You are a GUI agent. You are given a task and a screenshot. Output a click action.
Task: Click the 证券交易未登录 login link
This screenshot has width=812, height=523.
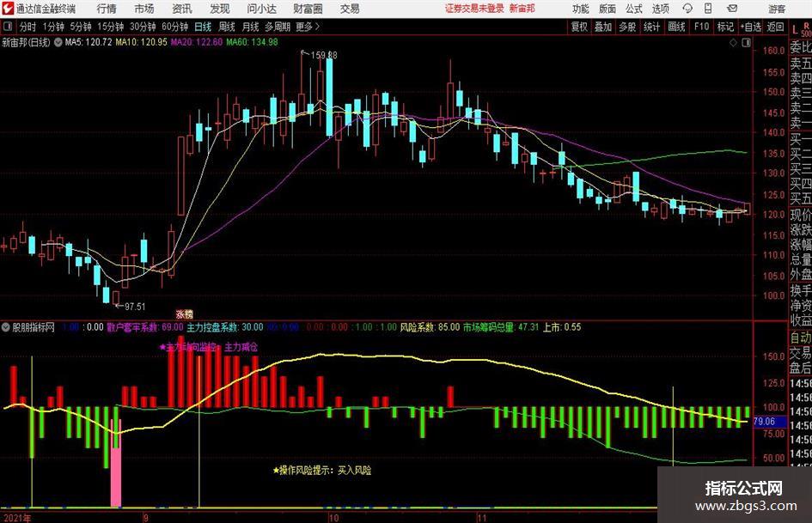tap(474, 9)
